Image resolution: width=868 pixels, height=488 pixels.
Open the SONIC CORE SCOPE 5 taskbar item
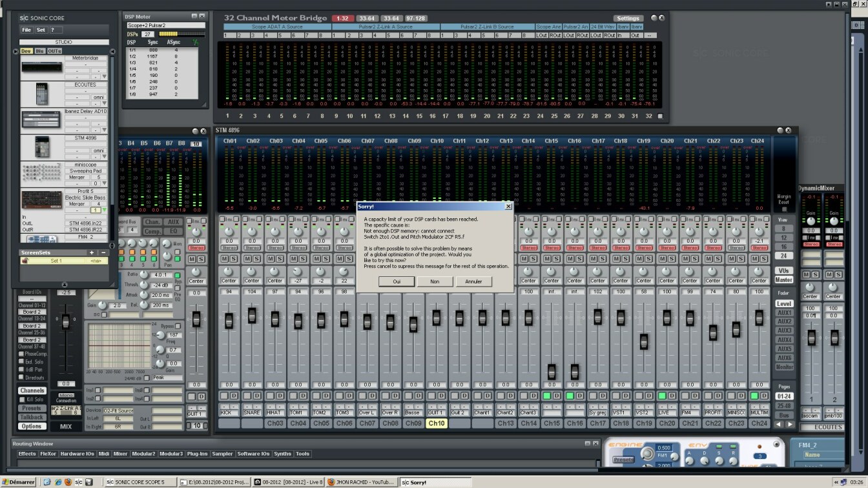tap(140, 482)
